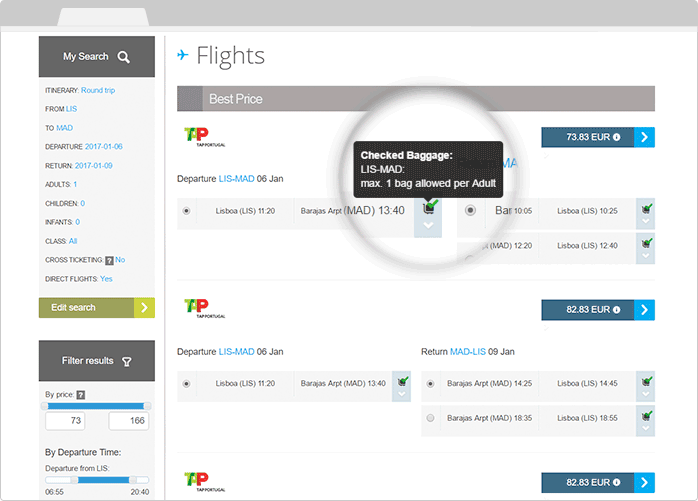Click the Return MAD-LIS link

tap(467, 352)
